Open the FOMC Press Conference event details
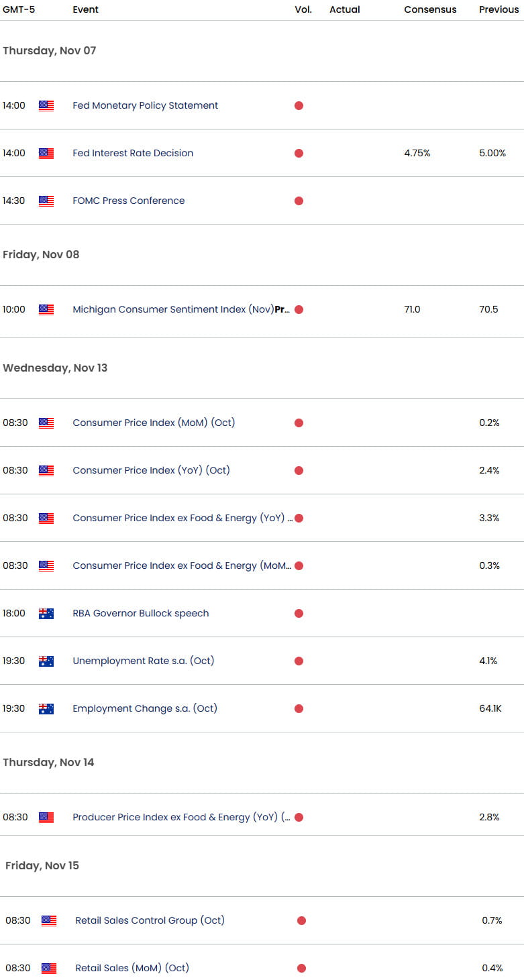 click(129, 201)
